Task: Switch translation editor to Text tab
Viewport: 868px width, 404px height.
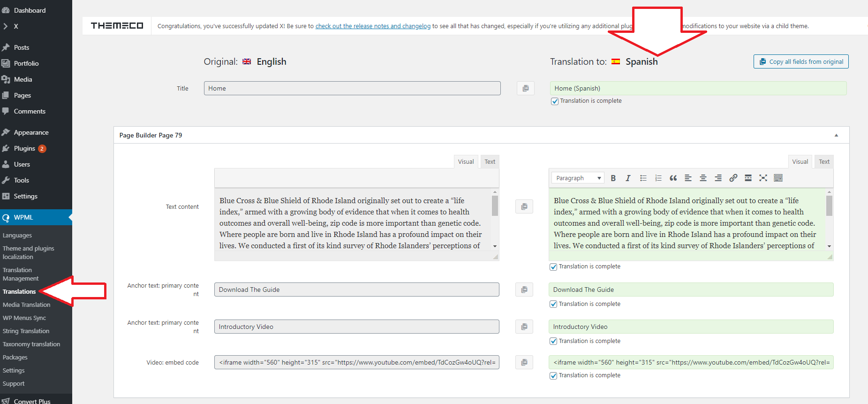Action: [824, 161]
